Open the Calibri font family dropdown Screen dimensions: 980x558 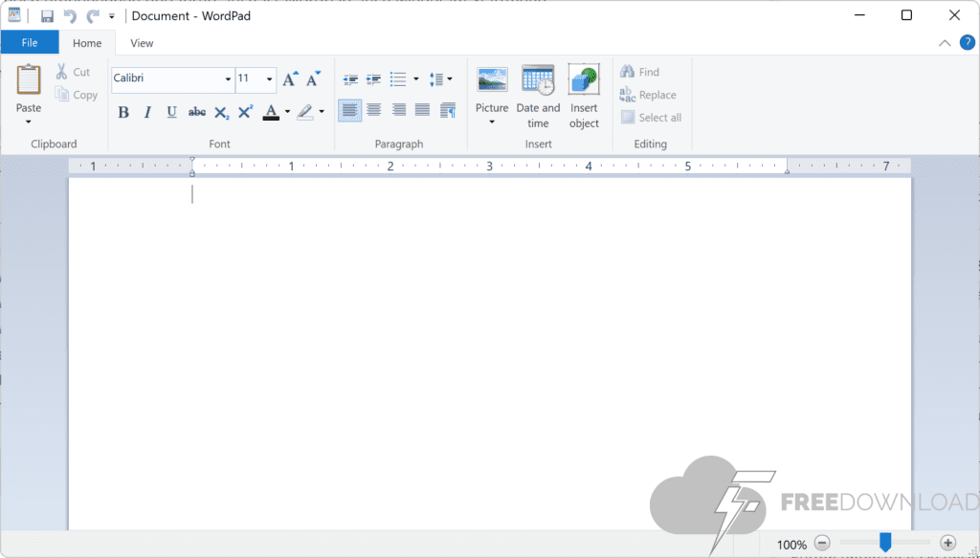tap(228, 79)
